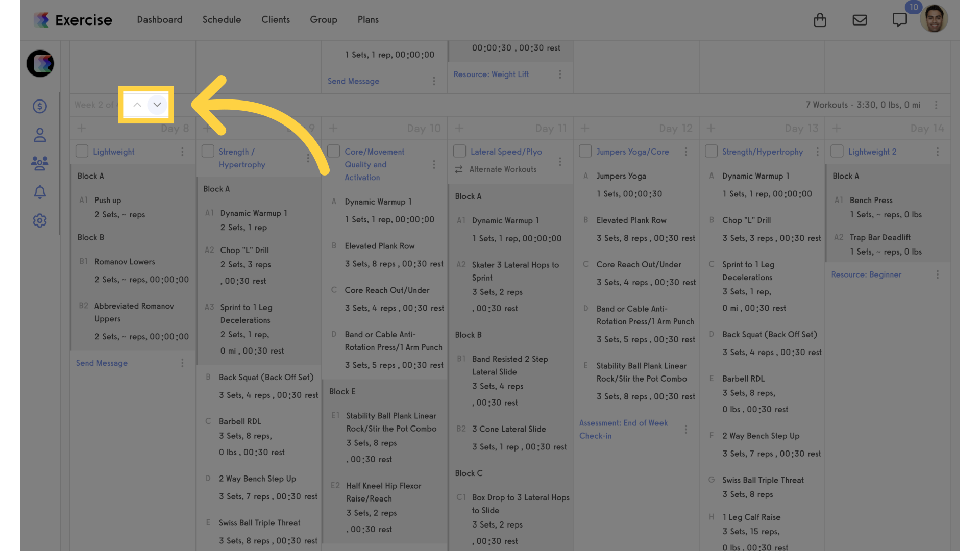Viewport: 980px width, 551px height.
Task: Open Week 2 summary options menu
Action: pos(936,105)
